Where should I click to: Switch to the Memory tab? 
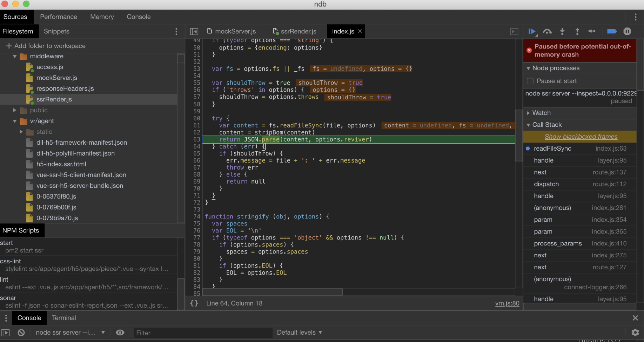click(102, 17)
